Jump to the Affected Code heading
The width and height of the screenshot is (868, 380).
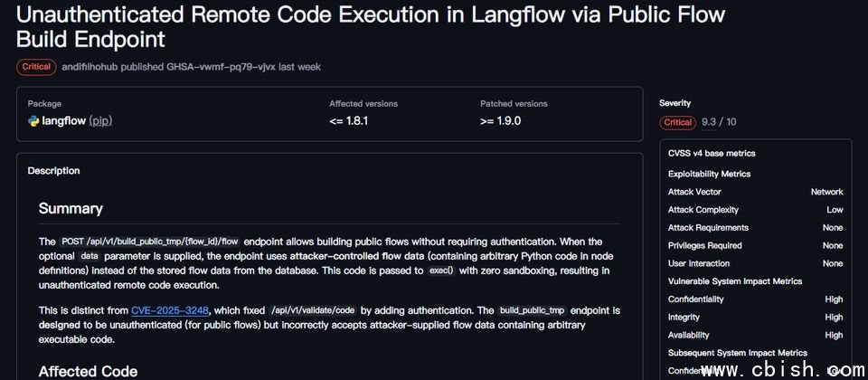pos(88,371)
